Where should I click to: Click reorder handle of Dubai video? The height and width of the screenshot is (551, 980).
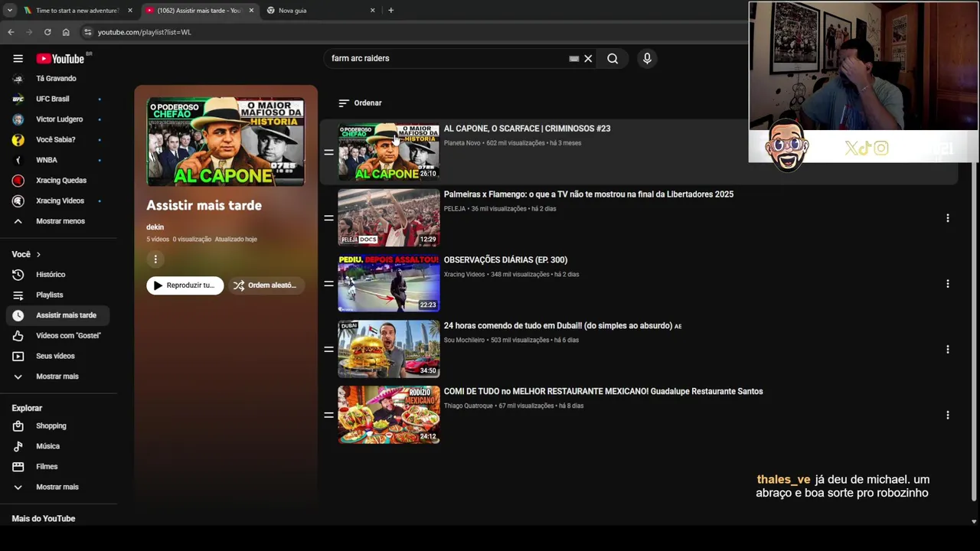point(328,349)
